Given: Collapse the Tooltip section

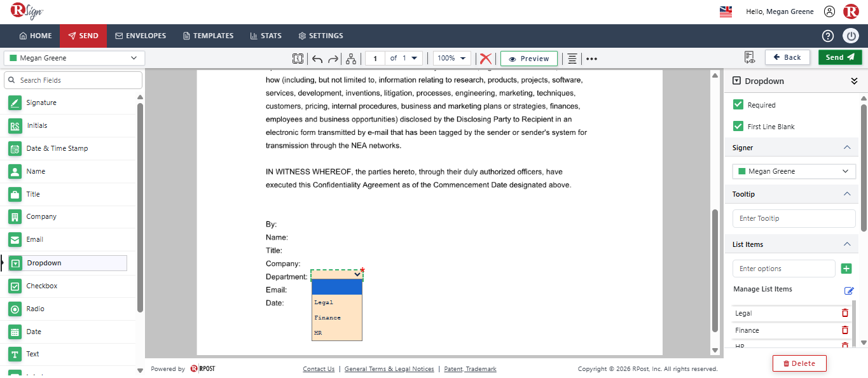Looking at the screenshot, I should (x=846, y=194).
